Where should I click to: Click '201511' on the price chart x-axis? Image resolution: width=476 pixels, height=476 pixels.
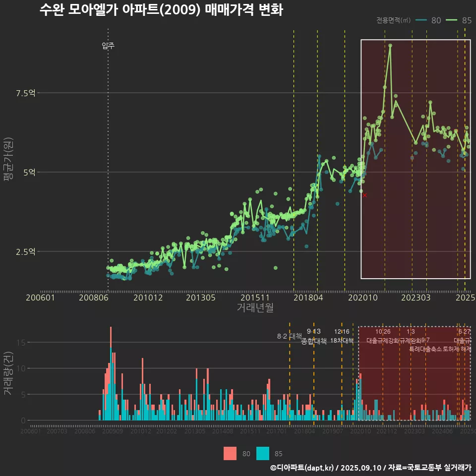255,297
